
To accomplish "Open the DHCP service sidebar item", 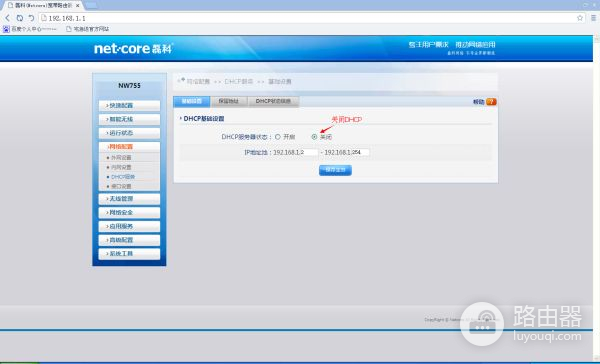I will pos(122,177).
